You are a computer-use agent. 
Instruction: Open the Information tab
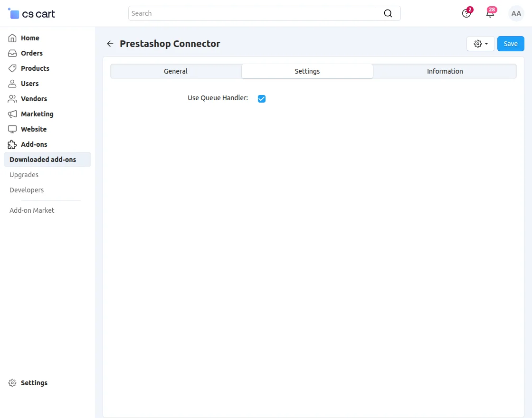point(445,71)
